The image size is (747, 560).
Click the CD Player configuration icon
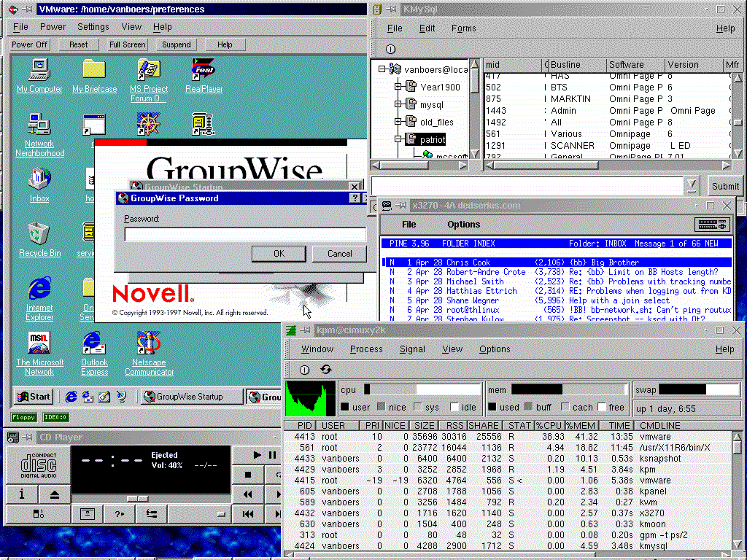tap(152, 514)
